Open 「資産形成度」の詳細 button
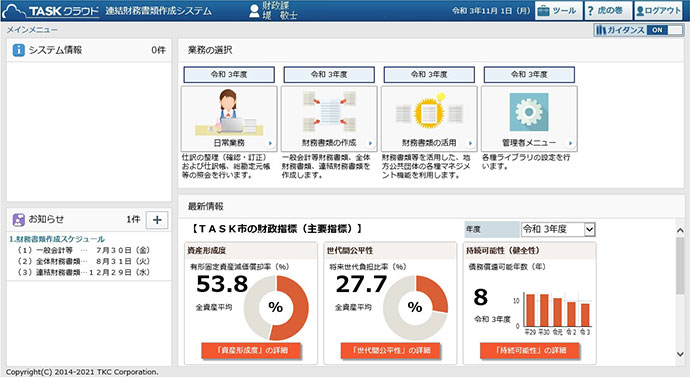Image resolution: width=690 pixels, height=378 pixels. [x=251, y=350]
